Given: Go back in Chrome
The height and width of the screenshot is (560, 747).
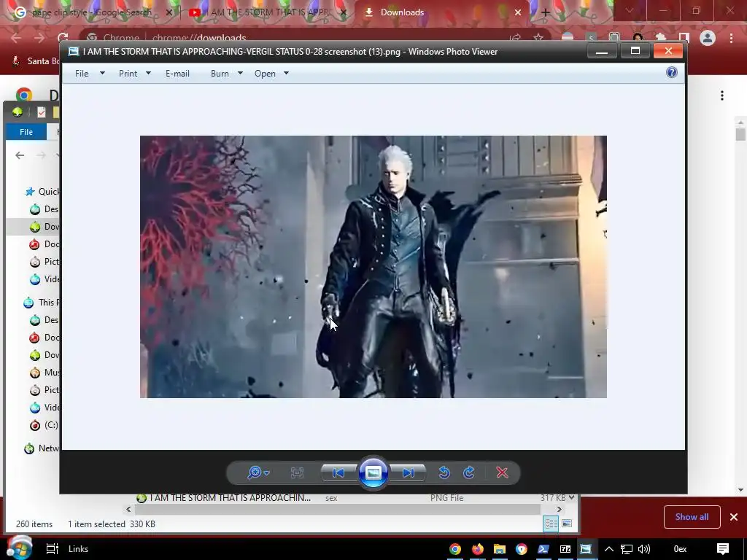Looking at the screenshot, I should click(16, 38).
